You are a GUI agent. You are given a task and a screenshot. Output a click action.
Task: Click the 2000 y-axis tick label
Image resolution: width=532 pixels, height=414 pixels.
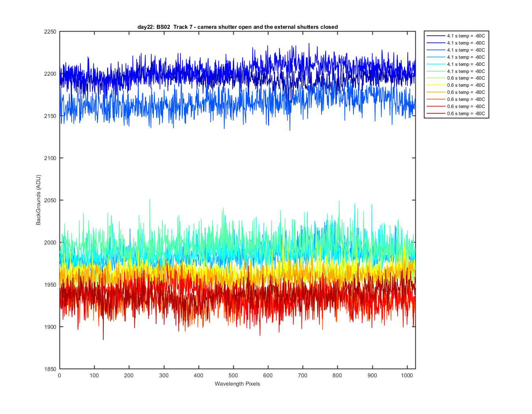pos(50,242)
